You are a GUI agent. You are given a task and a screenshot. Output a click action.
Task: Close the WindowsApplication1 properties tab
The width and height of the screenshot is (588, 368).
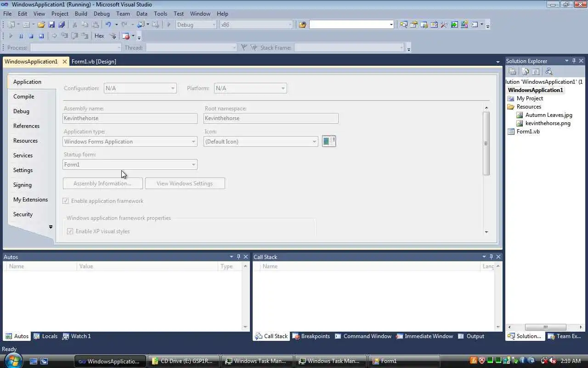tap(65, 62)
